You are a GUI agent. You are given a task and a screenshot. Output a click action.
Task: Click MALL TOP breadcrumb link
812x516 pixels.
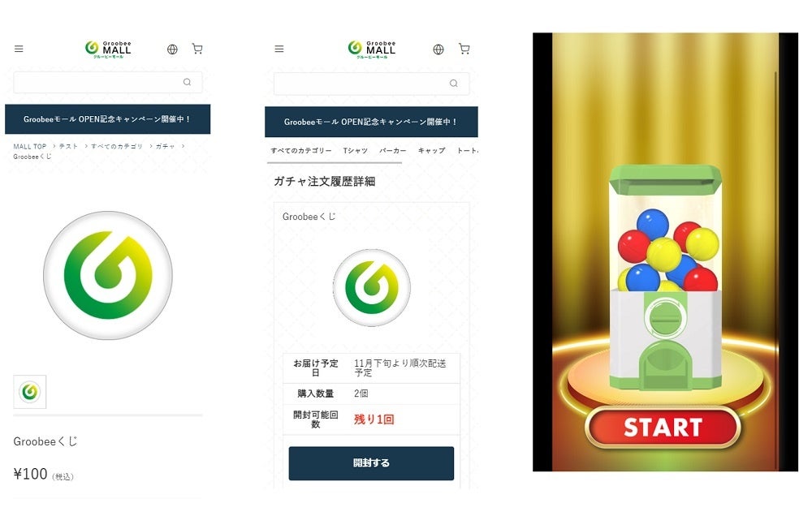tap(29, 147)
